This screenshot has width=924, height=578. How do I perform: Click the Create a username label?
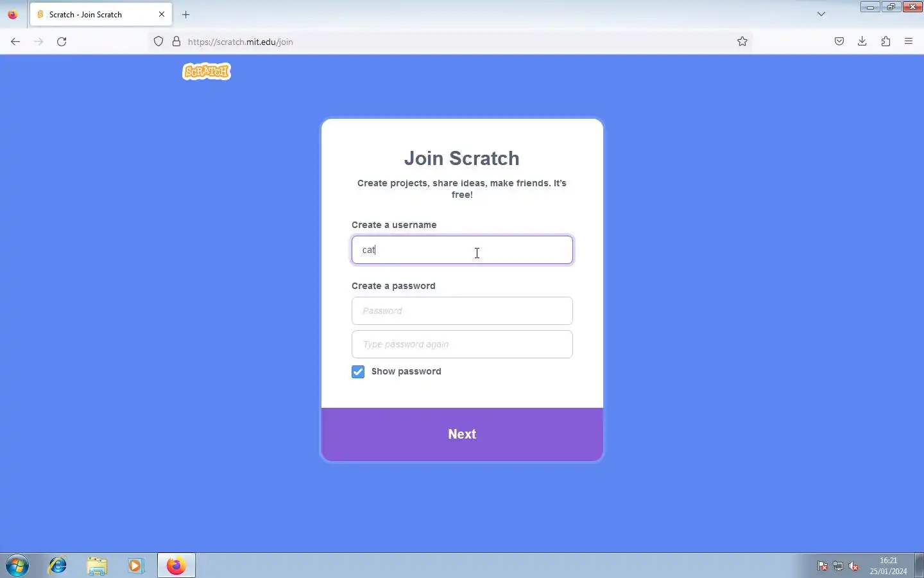[x=394, y=225]
